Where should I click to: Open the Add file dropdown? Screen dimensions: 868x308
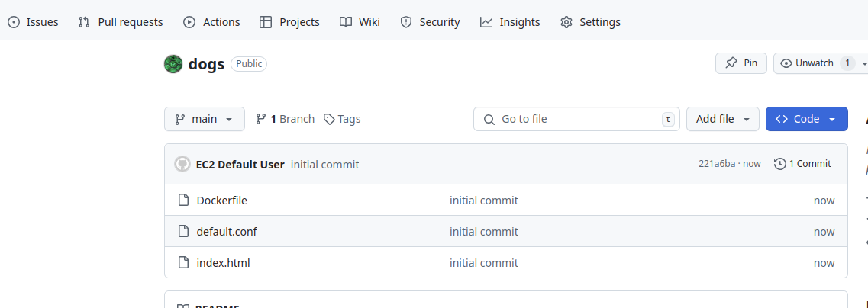(x=723, y=119)
